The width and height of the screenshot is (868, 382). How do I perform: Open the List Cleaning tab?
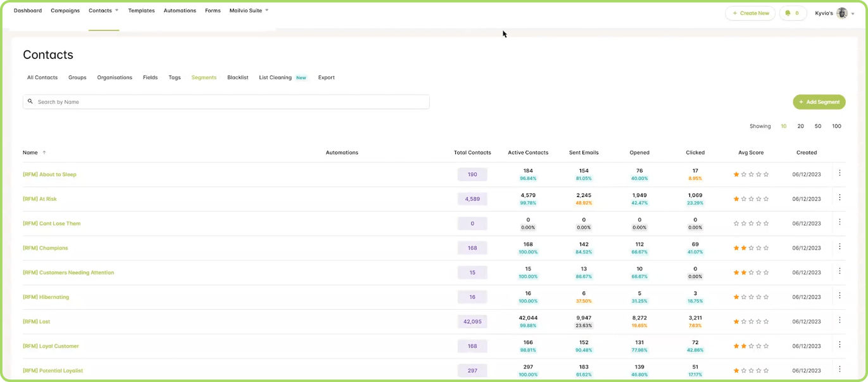point(275,77)
